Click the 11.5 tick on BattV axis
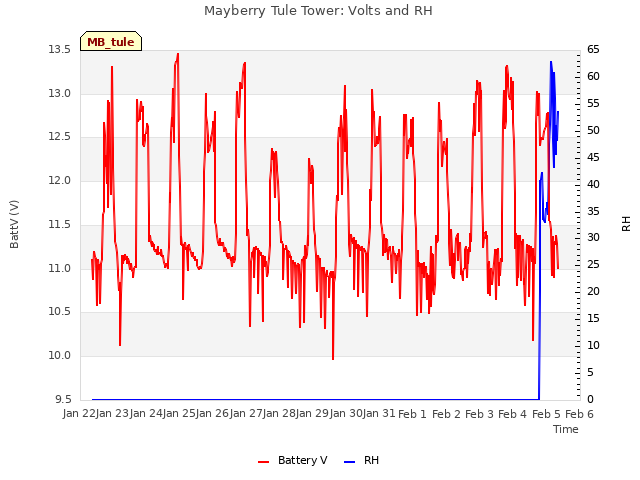This screenshot has height=480, width=640. [x=60, y=224]
